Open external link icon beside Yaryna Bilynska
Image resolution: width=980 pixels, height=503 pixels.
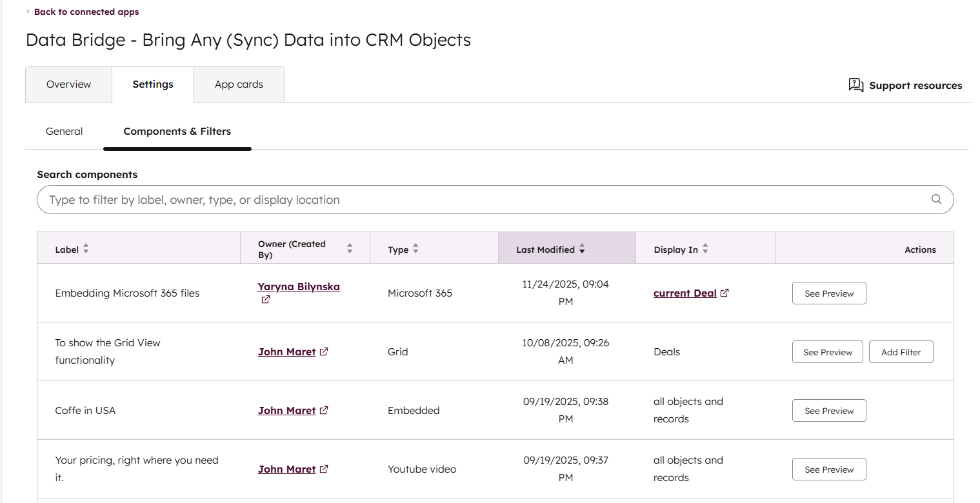point(265,300)
